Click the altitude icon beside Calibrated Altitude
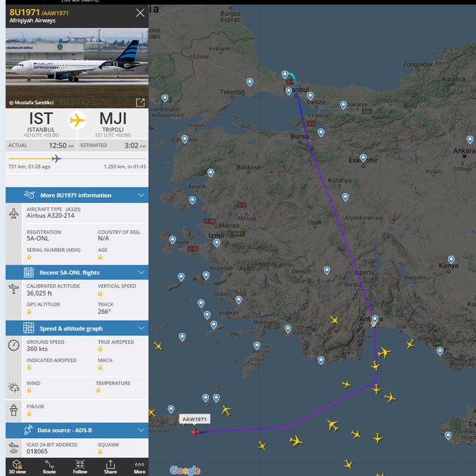476x476 pixels. coord(14,289)
